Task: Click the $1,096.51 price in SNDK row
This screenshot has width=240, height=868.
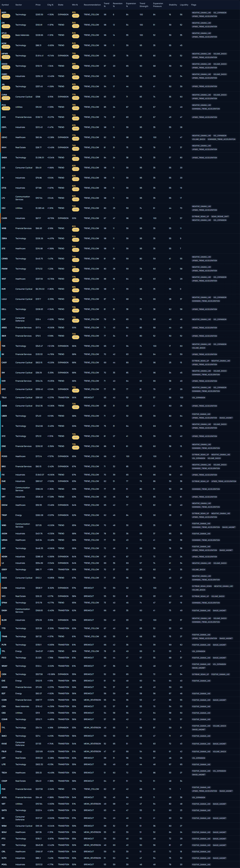Action: tap(40, 158)
